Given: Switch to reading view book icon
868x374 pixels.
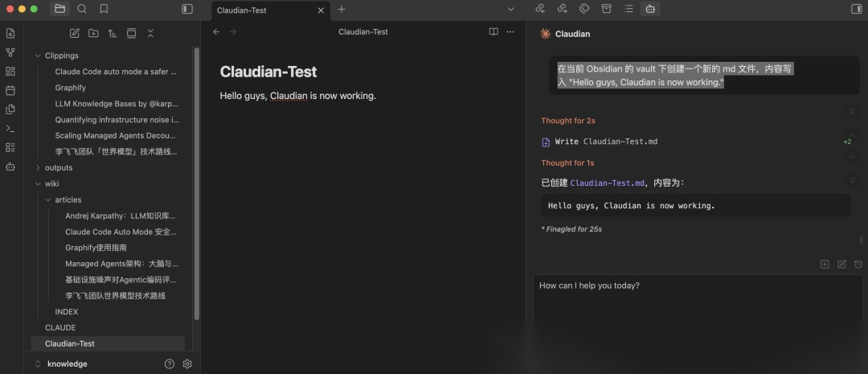Looking at the screenshot, I should click(x=493, y=31).
